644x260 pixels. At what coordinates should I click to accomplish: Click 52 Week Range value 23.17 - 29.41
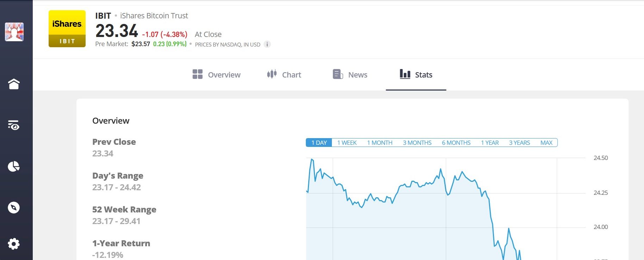pos(116,221)
